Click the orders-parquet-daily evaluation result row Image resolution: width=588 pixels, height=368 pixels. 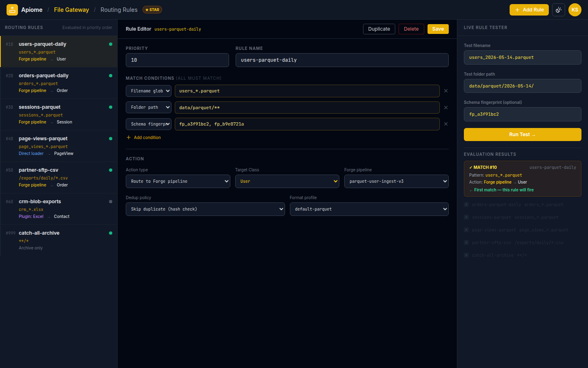(523, 204)
